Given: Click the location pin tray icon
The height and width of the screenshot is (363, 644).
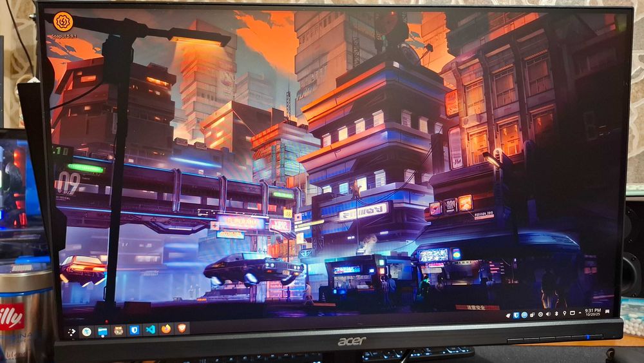Looking at the screenshot, I should [x=565, y=313].
